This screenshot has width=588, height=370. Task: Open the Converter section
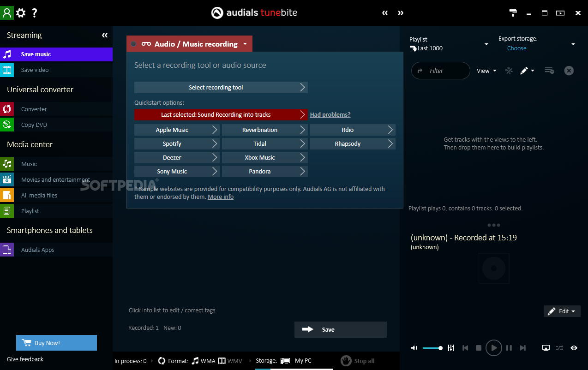tap(56, 109)
